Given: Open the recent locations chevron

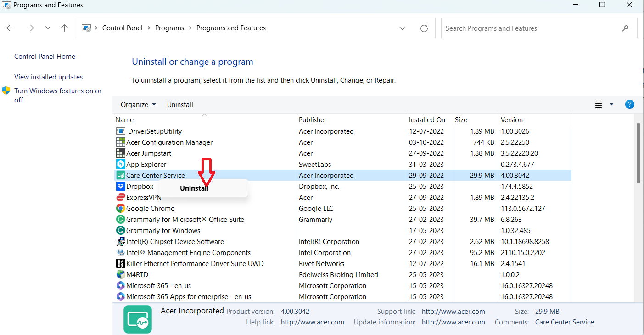Looking at the screenshot, I should tap(48, 28).
